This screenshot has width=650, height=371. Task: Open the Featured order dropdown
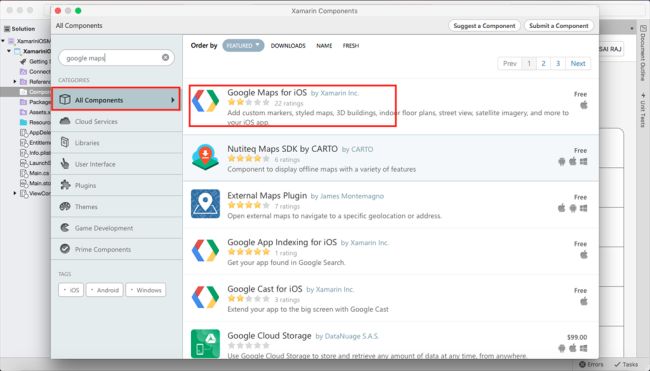click(x=243, y=45)
